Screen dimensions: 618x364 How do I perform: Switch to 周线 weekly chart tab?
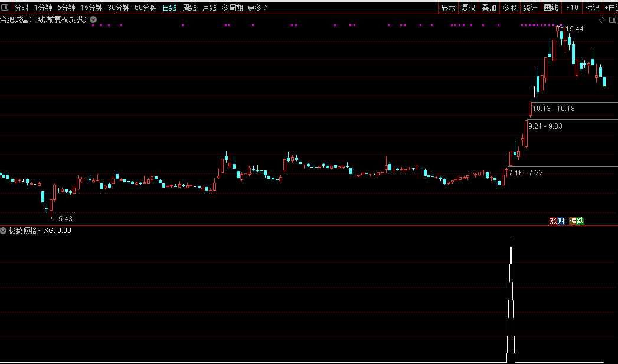click(x=189, y=8)
